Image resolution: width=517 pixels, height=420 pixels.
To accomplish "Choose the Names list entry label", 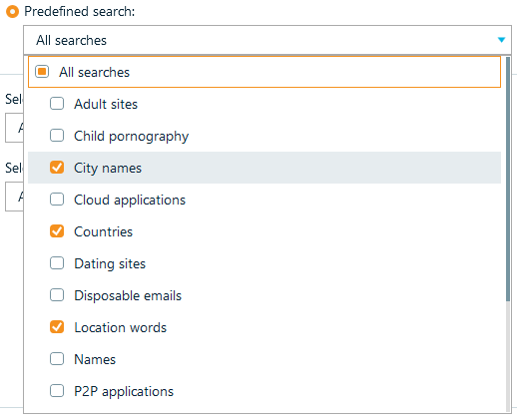I will click(x=95, y=359).
